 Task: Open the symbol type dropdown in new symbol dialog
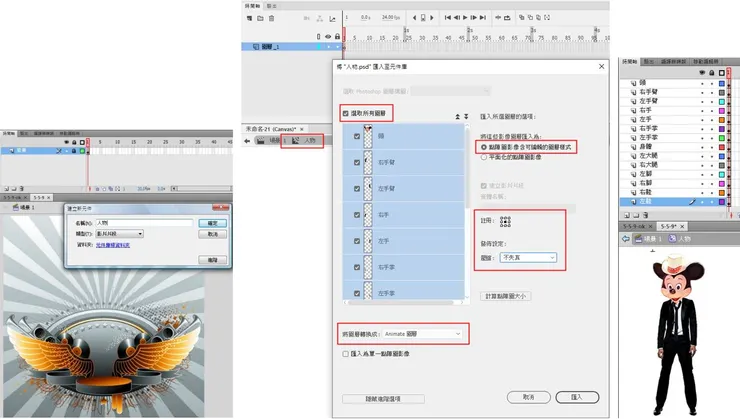[x=119, y=234]
